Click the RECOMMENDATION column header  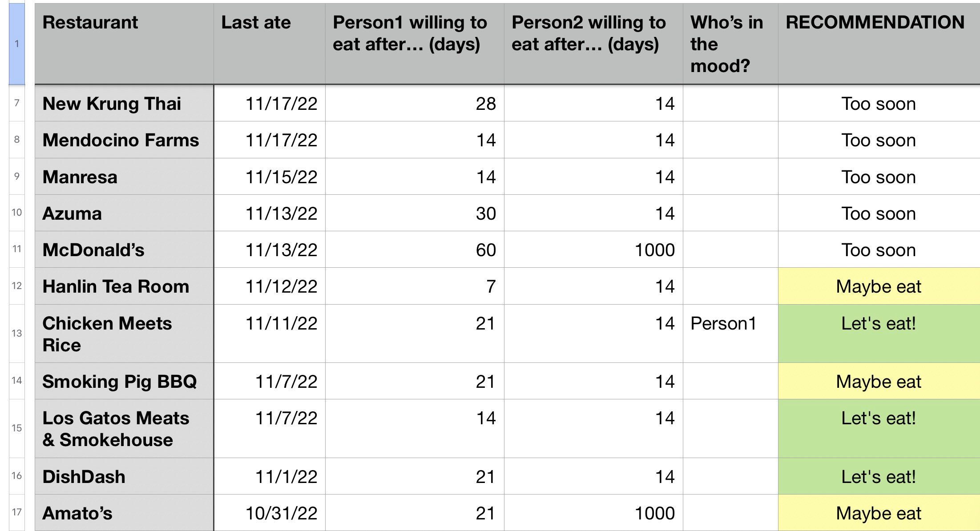(879, 44)
